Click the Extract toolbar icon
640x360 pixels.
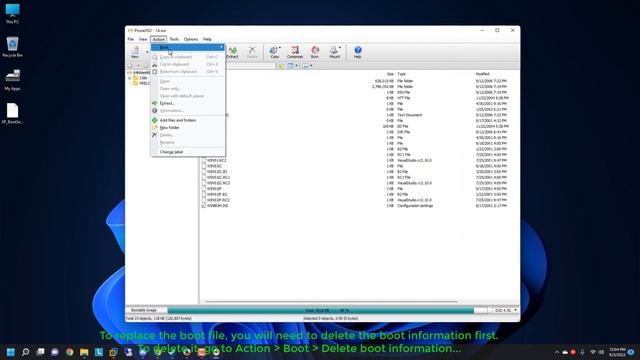click(232, 52)
